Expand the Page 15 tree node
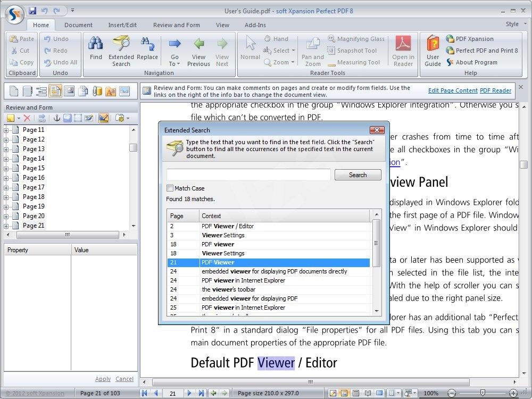The height and width of the screenshot is (399, 532). [6, 168]
